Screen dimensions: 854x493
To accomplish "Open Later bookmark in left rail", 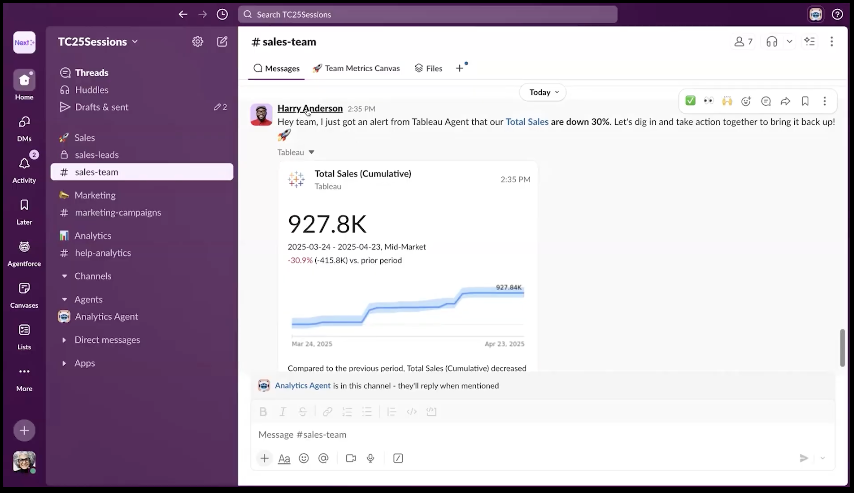I will click(x=24, y=211).
